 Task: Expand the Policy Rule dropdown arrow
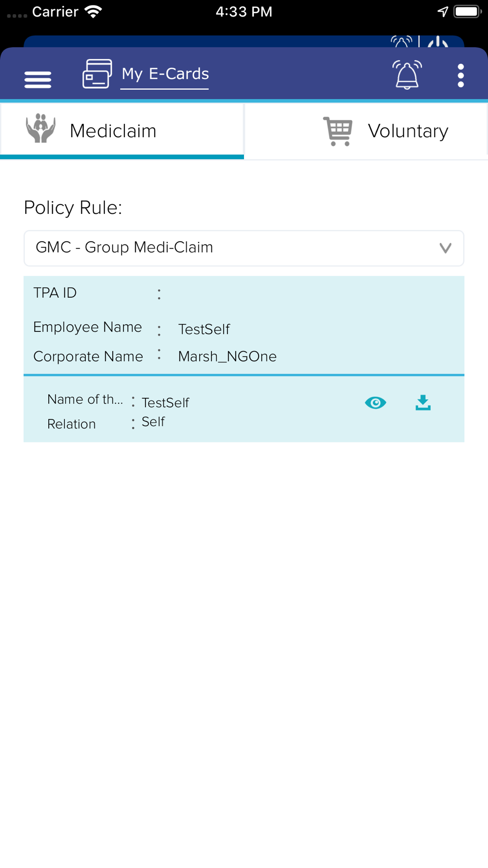445,248
